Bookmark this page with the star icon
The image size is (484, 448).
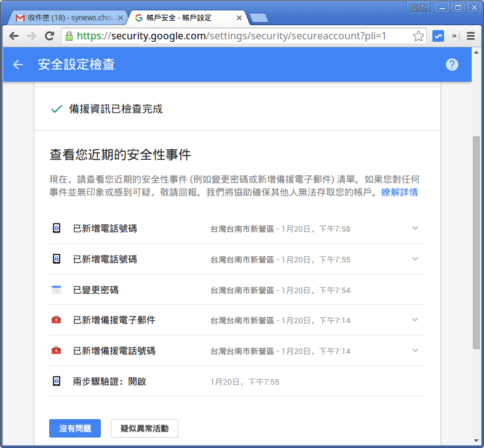[x=418, y=36]
